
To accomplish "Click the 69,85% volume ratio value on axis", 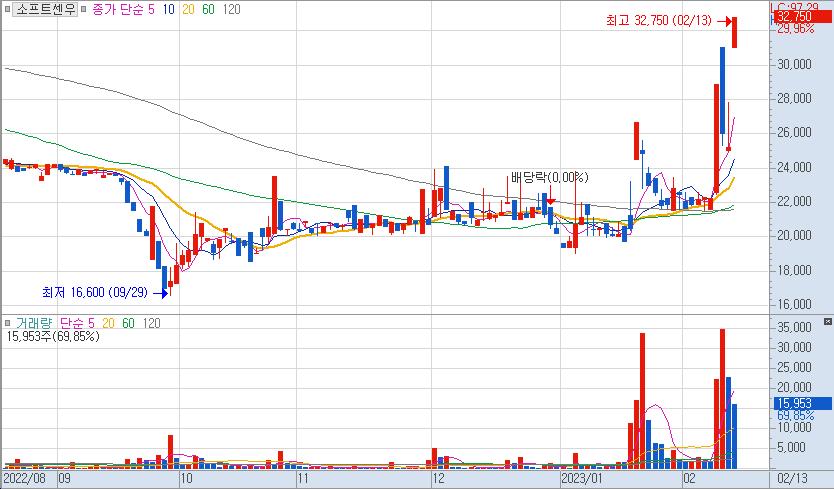I will coord(796,415).
